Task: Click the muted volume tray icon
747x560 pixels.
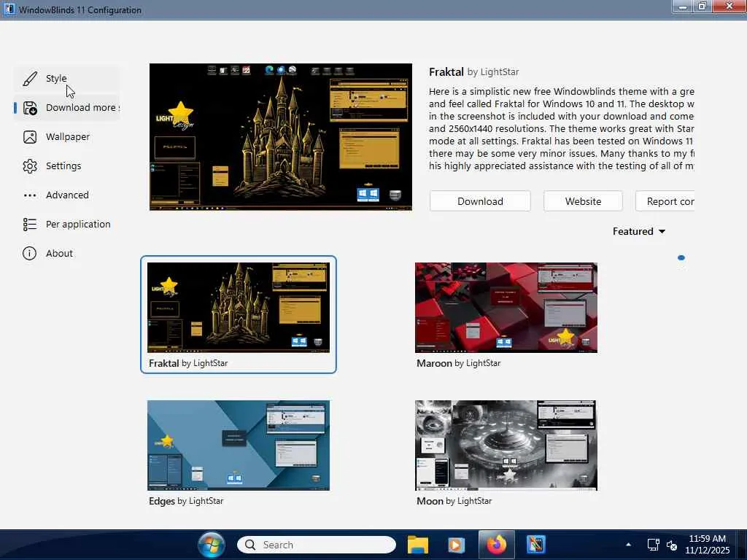Action: tap(672, 545)
